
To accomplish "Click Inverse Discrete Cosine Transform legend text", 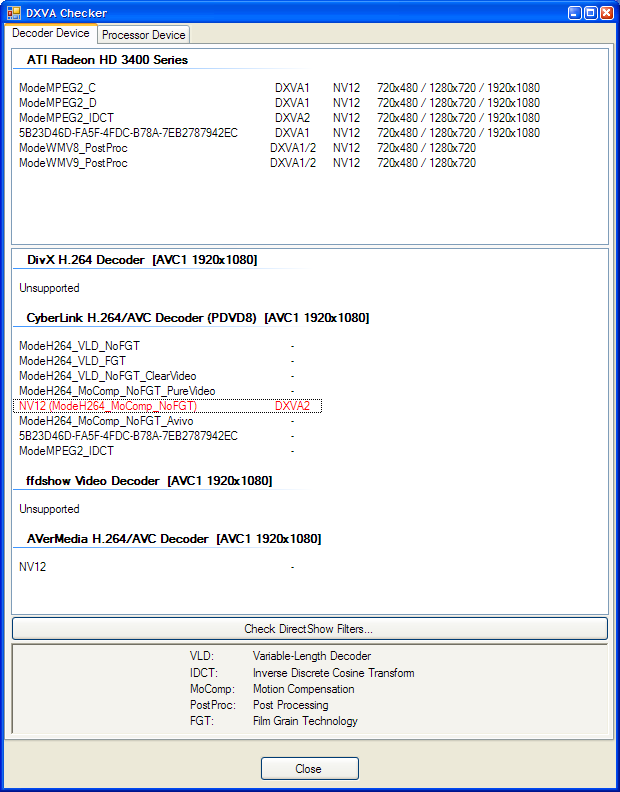I will [333, 673].
